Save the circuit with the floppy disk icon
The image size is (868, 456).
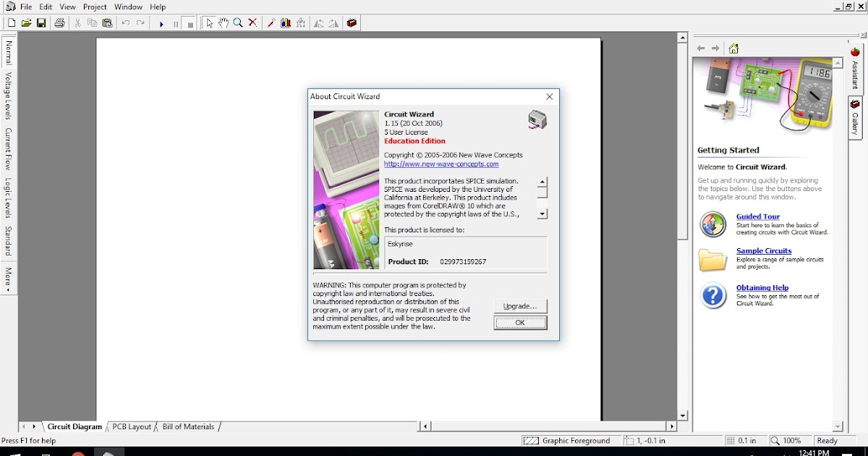41,23
